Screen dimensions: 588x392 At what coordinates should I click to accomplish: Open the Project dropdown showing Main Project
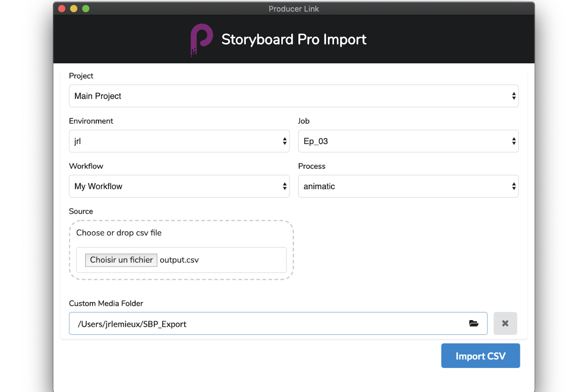pyautogui.click(x=294, y=96)
